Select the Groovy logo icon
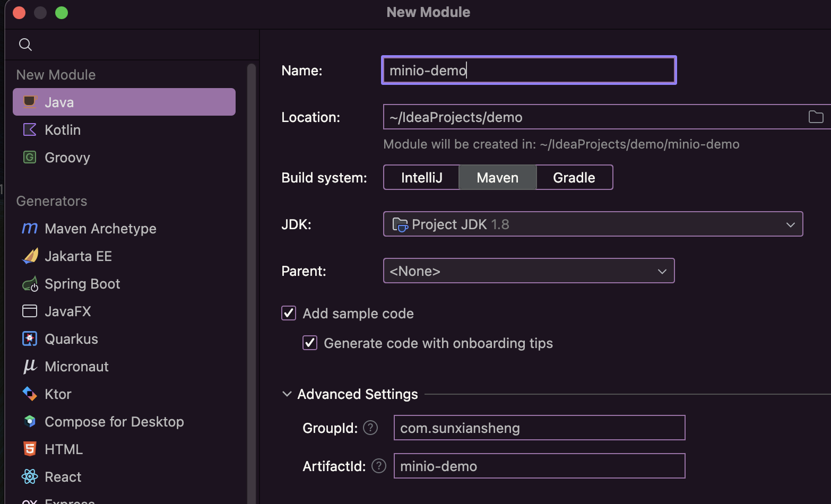Viewport: 831px width, 504px height. [30, 157]
